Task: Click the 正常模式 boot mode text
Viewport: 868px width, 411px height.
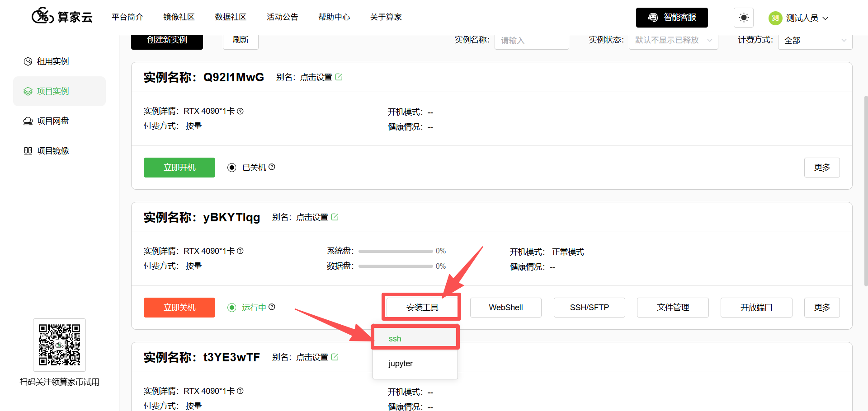Action: click(568, 252)
